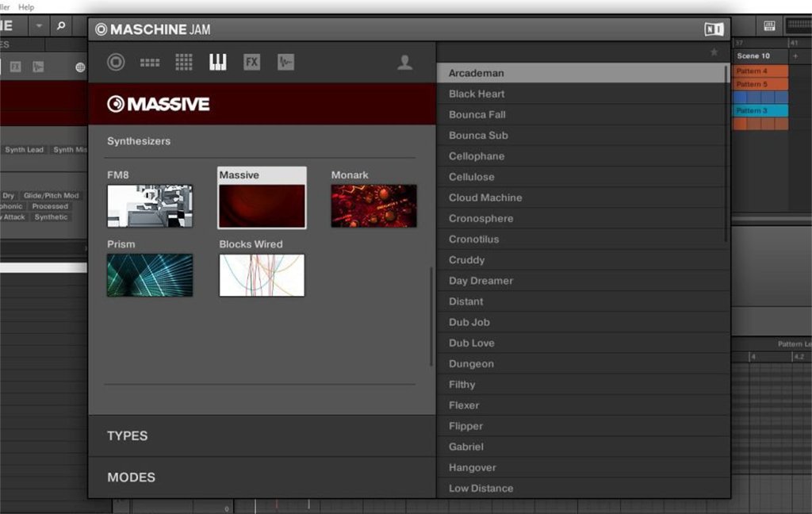Open the Help menu
Viewport: 812px width, 514px height.
coord(26,6)
